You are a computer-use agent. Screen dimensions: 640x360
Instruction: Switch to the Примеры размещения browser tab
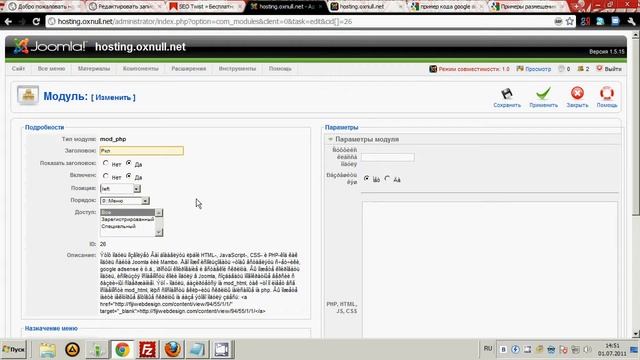[527, 7]
